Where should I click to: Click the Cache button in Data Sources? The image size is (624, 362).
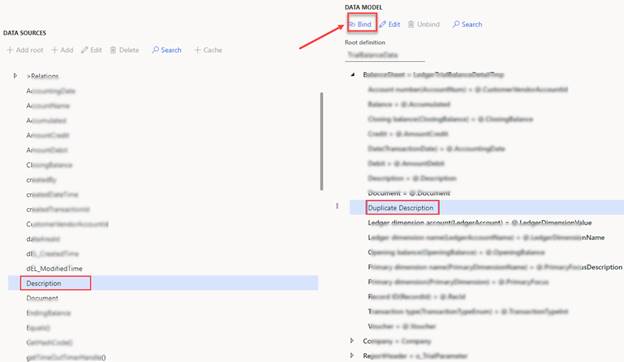(208, 50)
